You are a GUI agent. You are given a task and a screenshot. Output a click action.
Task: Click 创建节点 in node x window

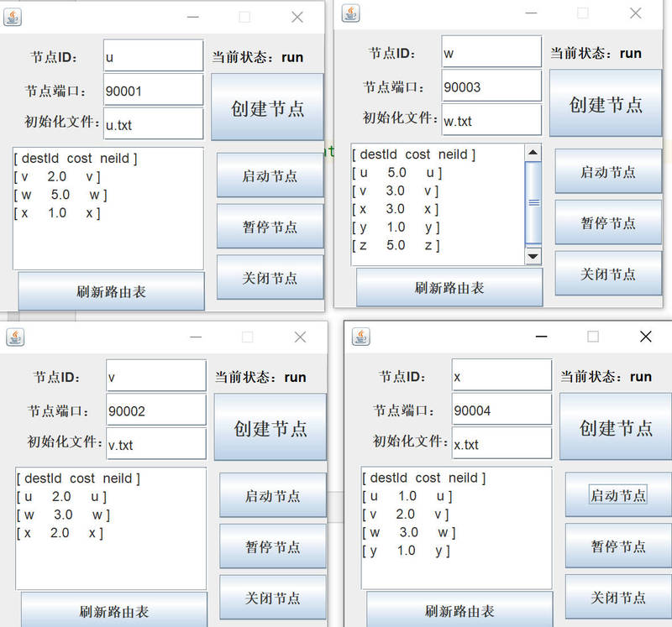(616, 426)
